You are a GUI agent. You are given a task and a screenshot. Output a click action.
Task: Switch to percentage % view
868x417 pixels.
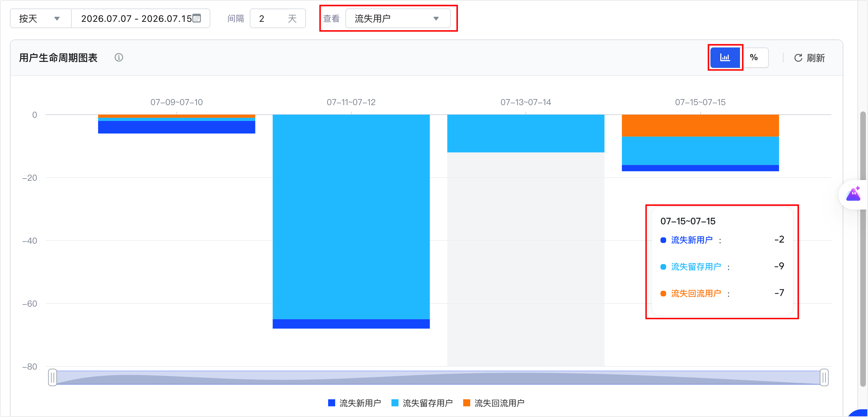(754, 57)
